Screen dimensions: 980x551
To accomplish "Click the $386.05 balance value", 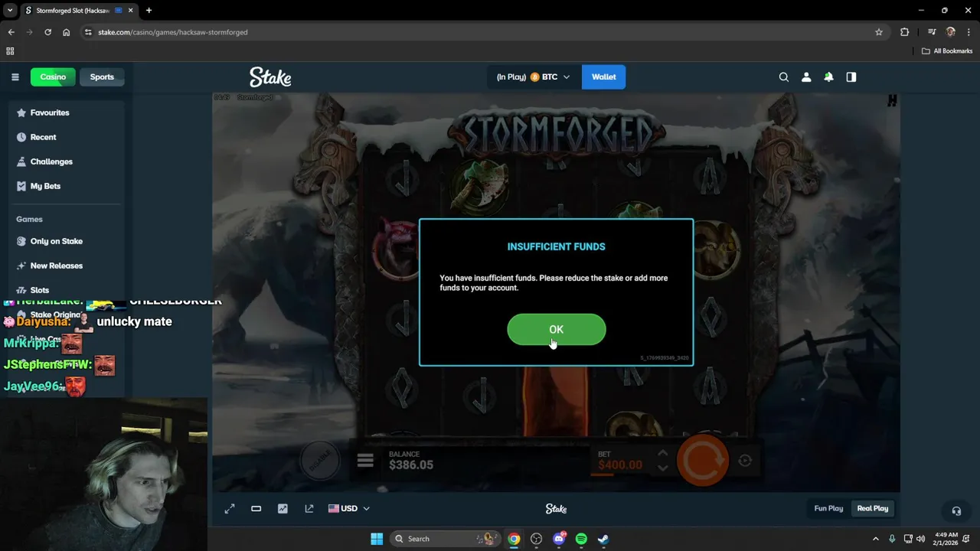I will (x=411, y=465).
